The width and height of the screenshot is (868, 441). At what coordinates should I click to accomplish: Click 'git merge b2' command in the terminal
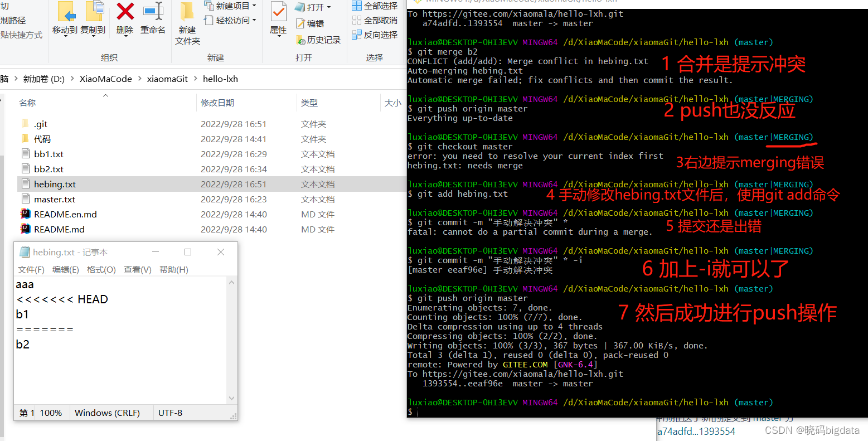[448, 52]
